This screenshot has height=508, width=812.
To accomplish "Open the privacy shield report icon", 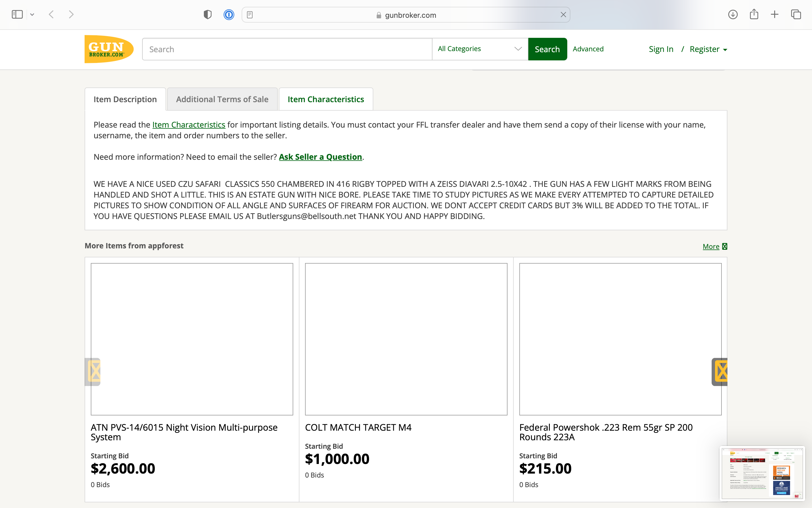I will 208,14.
